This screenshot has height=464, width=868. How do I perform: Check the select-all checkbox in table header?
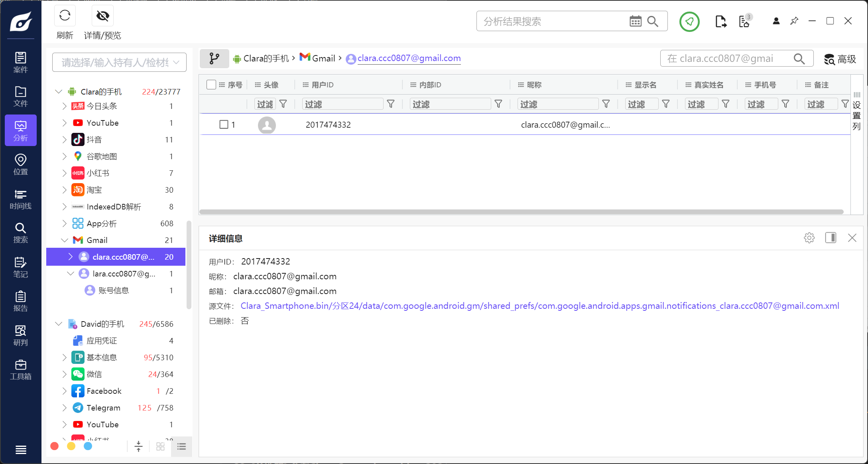point(211,85)
